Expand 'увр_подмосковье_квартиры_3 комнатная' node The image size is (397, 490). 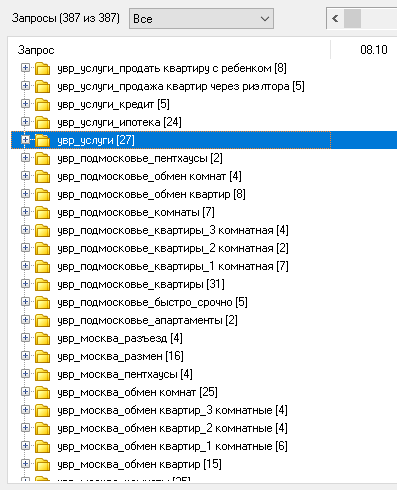25,230
